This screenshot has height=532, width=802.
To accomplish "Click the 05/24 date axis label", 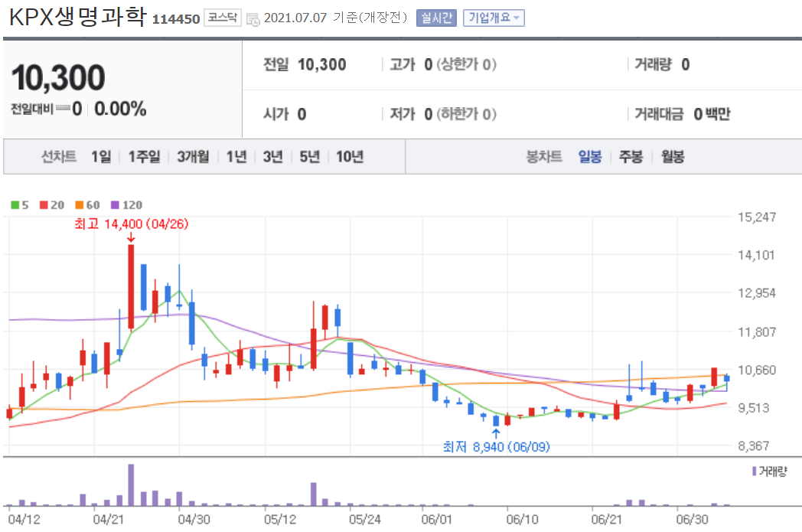I will 365,520.
